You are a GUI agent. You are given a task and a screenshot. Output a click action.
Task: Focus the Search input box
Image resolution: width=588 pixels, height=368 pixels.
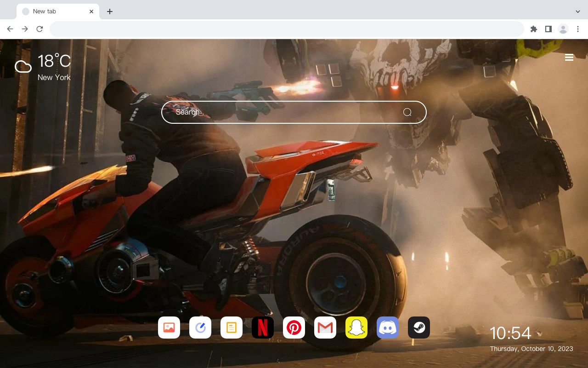pos(294,112)
